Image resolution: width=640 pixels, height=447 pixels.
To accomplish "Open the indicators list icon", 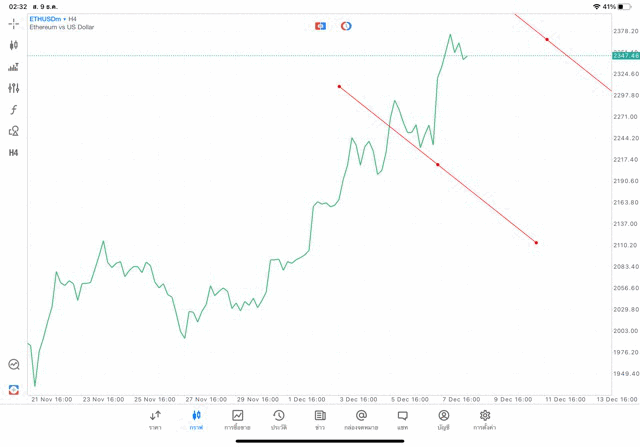I will point(14,67).
